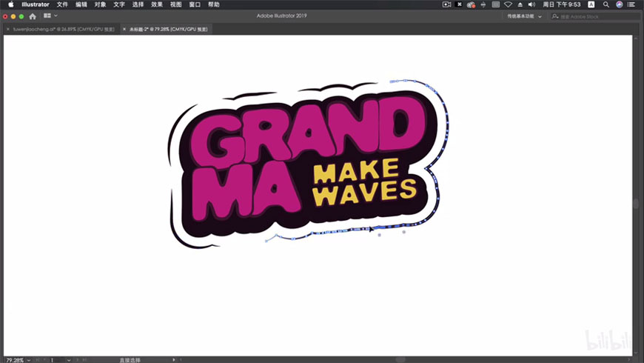Click the vertical scrollbar thumb on right

pyautogui.click(x=635, y=204)
